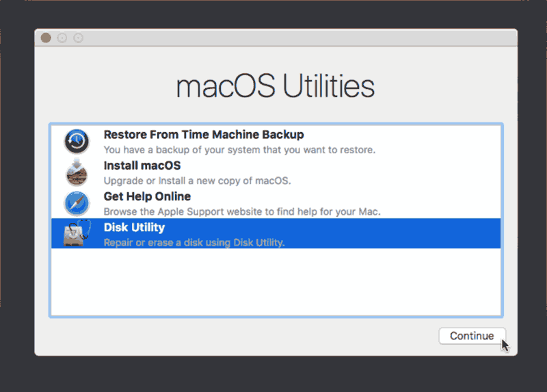Image resolution: width=547 pixels, height=392 pixels.
Task: Click 'Upgrade or install a new copy' description
Action: (x=197, y=181)
